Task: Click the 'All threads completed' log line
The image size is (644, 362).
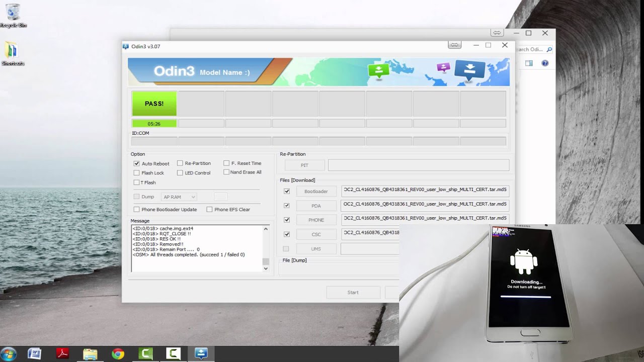Action: coord(189,255)
